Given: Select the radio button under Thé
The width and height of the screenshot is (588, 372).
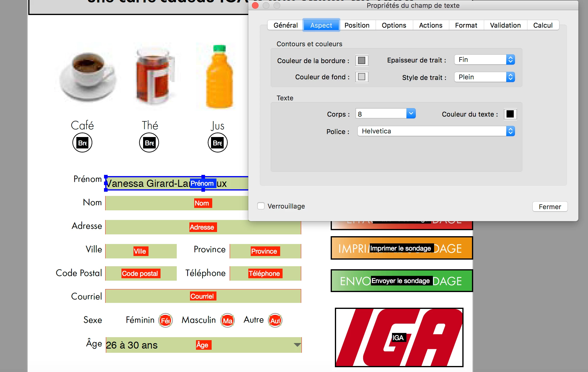Looking at the screenshot, I should (149, 143).
